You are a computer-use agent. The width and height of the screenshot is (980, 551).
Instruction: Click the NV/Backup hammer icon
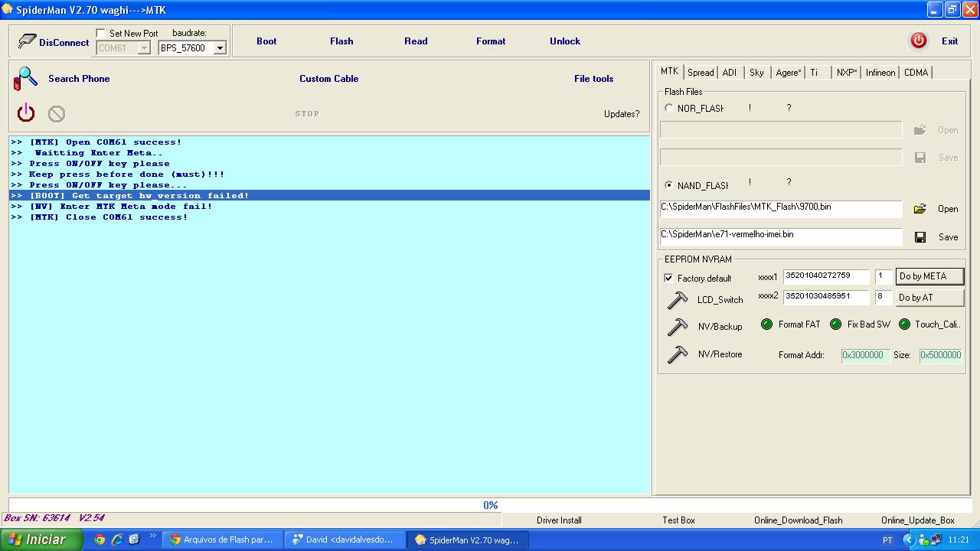(x=678, y=326)
